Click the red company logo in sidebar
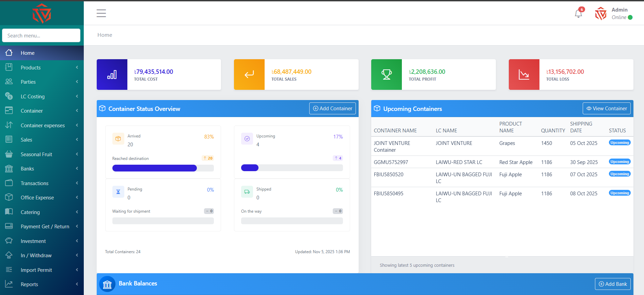 [42, 14]
